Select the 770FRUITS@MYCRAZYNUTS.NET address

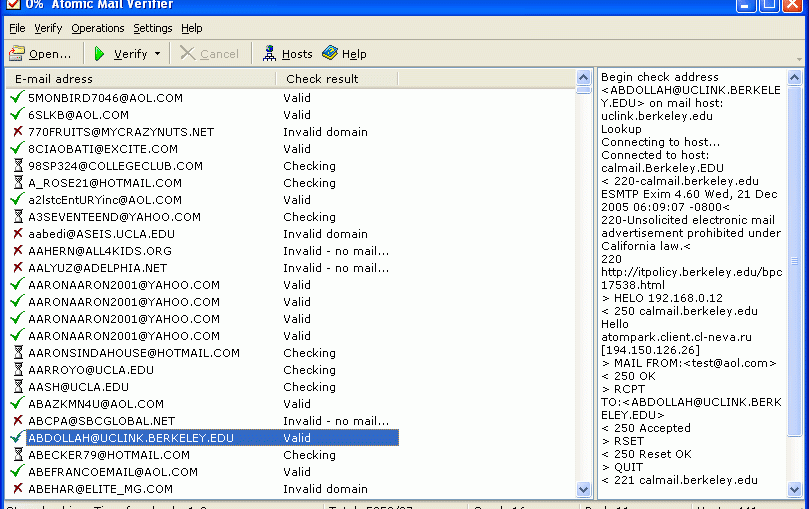click(x=121, y=132)
